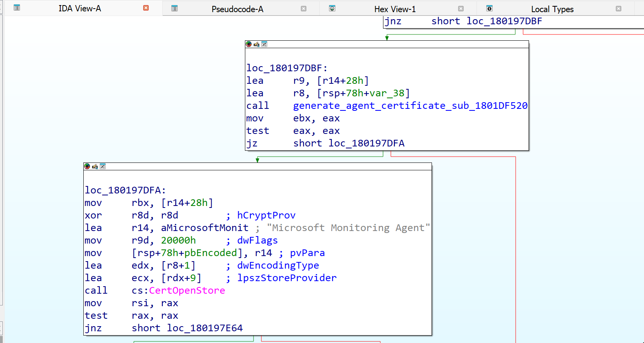Open node color picker on loc_180197DFA block
The height and width of the screenshot is (343, 644).
tap(87, 166)
